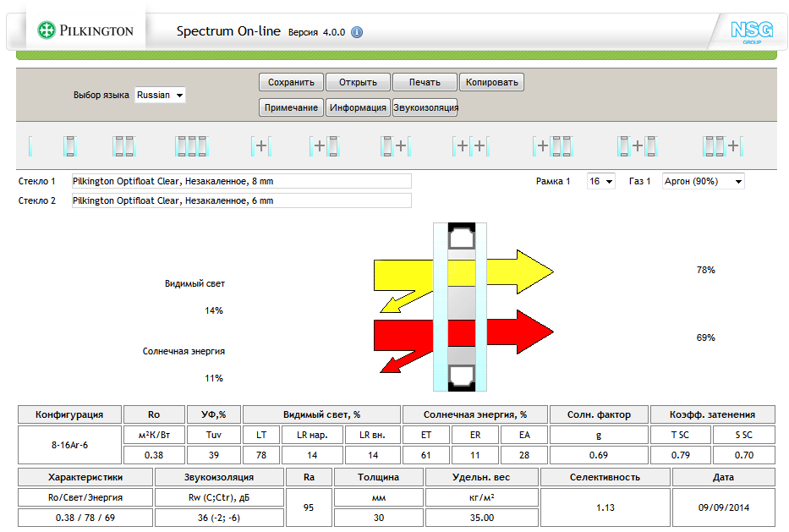
Task: Click the thickness value 30 cell
Action: (378, 518)
